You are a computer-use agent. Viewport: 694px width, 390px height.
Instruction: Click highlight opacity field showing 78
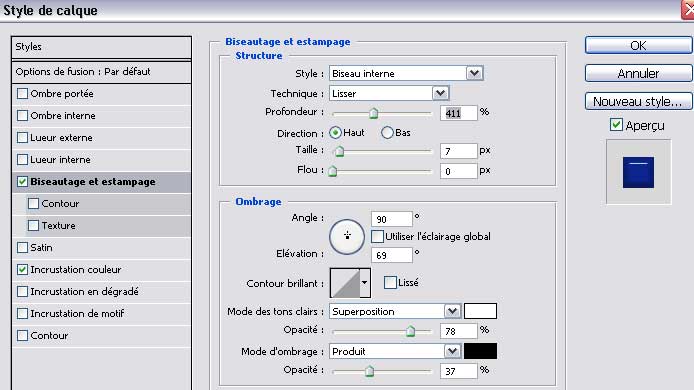pyautogui.click(x=459, y=331)
